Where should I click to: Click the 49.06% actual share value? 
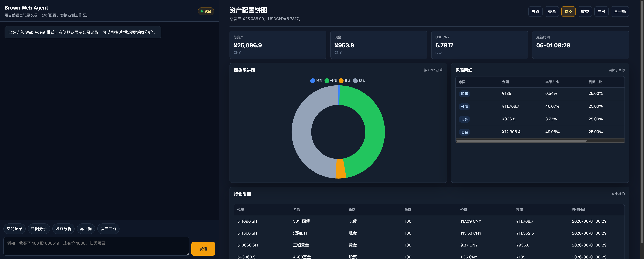coord(552,132)
